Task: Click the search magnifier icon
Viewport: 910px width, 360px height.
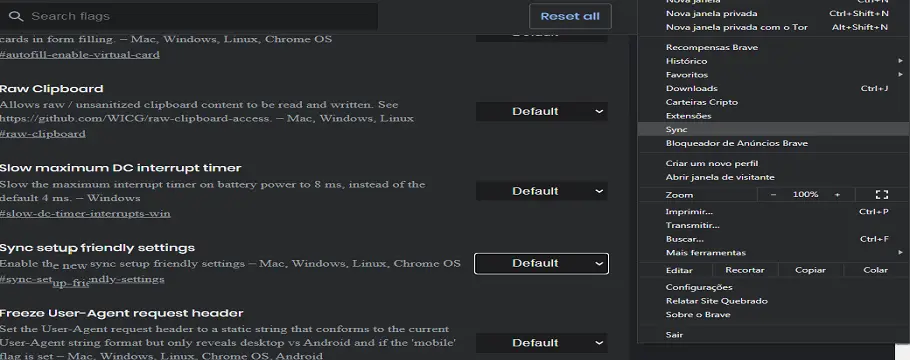Action: click(x=16, y=16)
